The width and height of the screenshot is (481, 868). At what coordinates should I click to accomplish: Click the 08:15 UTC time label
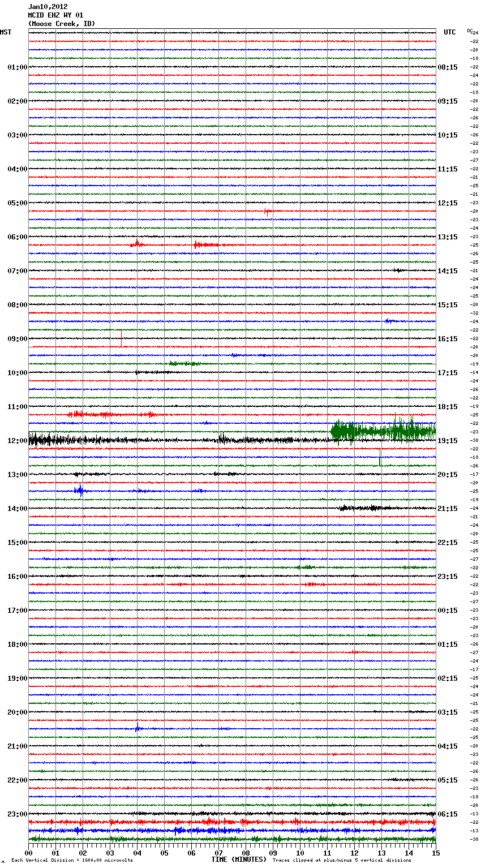pyautogui.click(x=448, y=67)
